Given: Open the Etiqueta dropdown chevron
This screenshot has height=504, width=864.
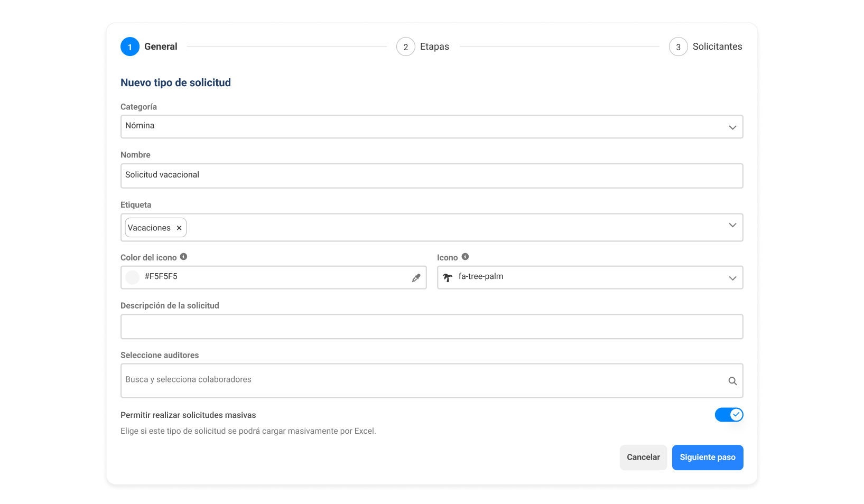Looking at the screenshot, I should 732,225.
